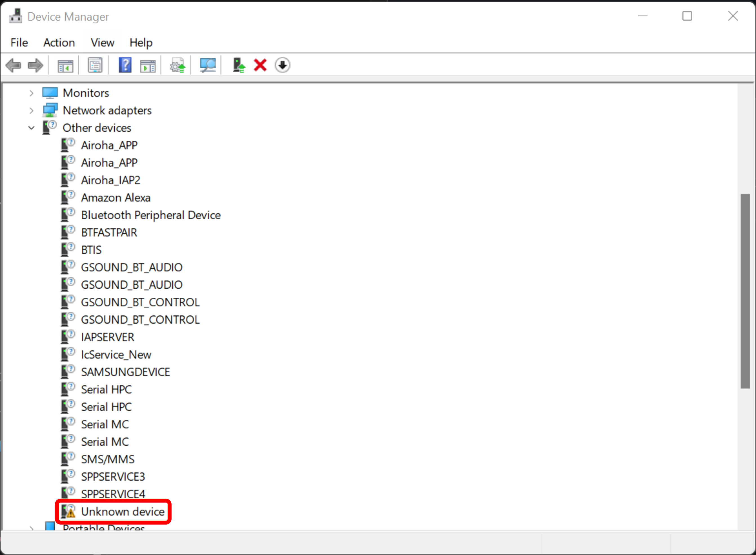This screenshot has height=555, width=756.
Task: Click the red X Uninstall device icon
Action: pos(260,65)
